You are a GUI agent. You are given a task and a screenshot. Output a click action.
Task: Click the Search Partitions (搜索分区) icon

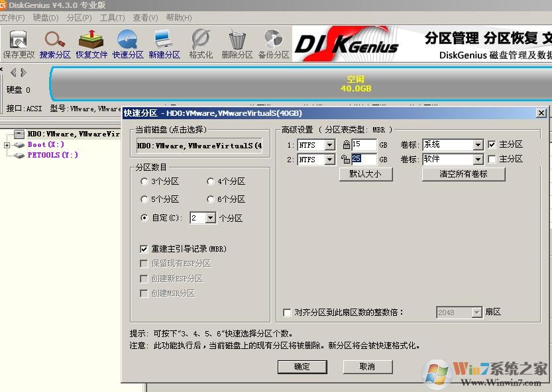(55, 44)
